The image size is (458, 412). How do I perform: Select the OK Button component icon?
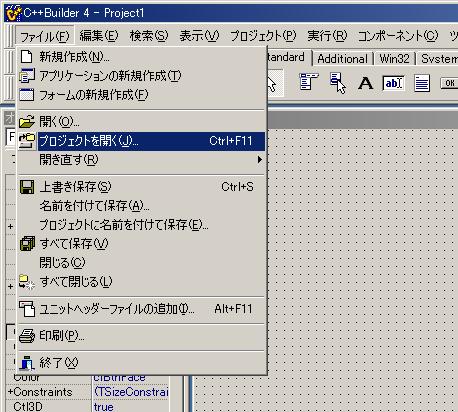(449, 83)
